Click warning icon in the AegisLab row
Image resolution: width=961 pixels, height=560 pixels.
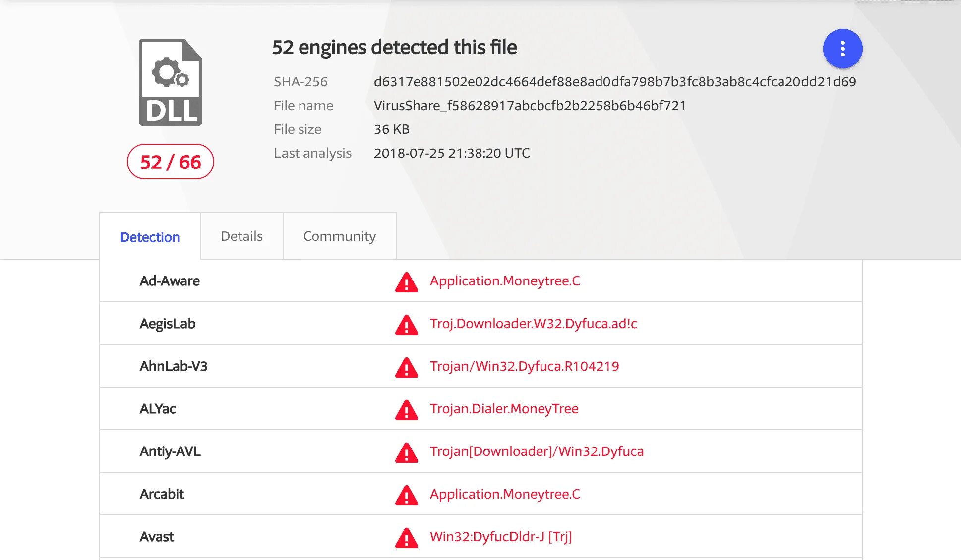(406, 325)
